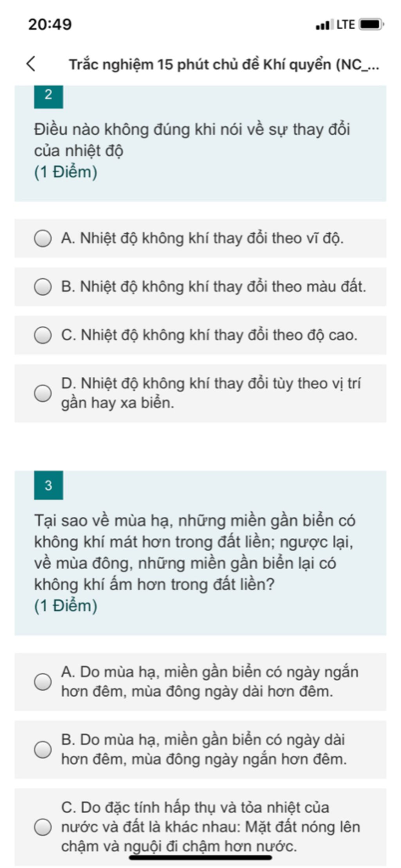Select answer C thay đổi theo độ cao

coord(200,335)
